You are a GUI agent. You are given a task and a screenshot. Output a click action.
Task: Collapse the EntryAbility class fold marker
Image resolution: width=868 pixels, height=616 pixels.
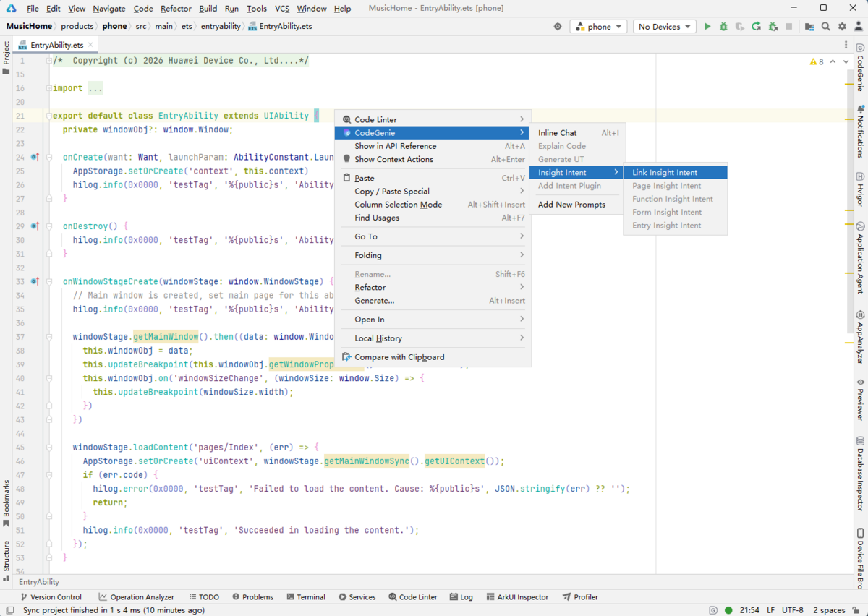[48, 116]
